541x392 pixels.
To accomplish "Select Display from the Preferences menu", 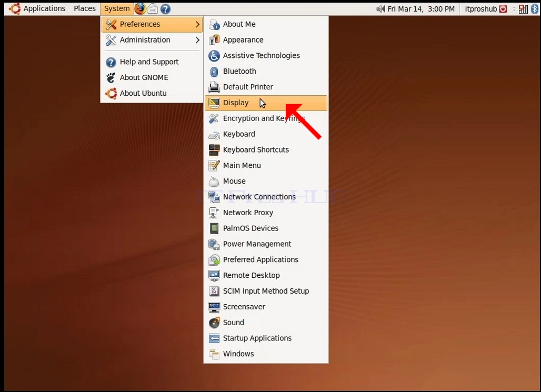I will (266, 103).
